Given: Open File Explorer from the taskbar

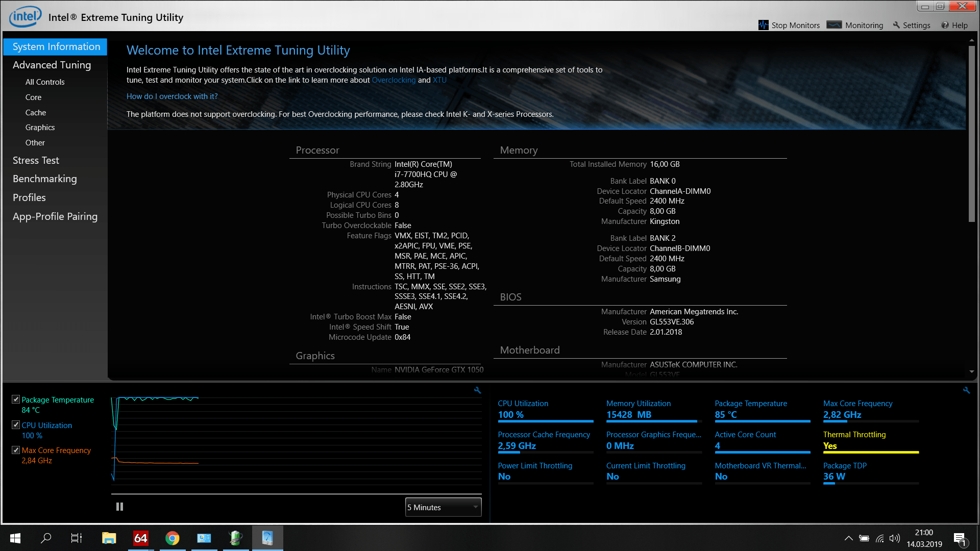Looking at the screenshot, I should coord(109,538).
